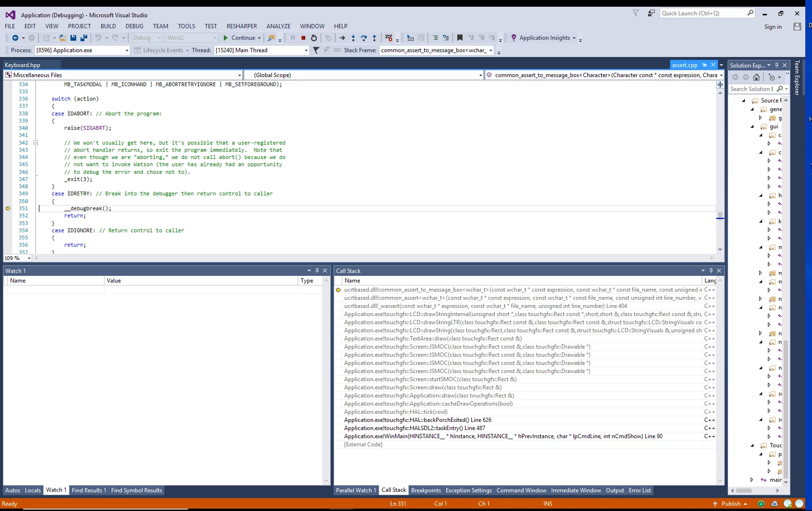812x511 pixels.
Task: Open the Exception Settings tab
Action: [469, 490]
